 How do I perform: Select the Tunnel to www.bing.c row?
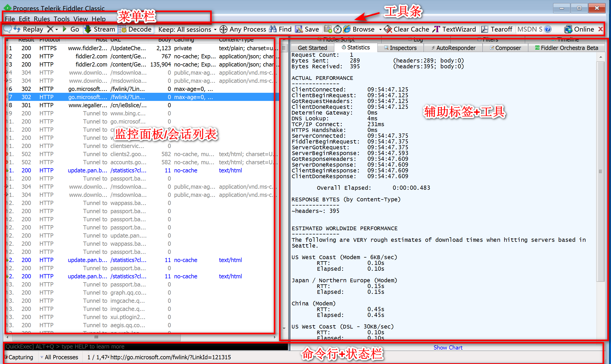pos(142,114)
